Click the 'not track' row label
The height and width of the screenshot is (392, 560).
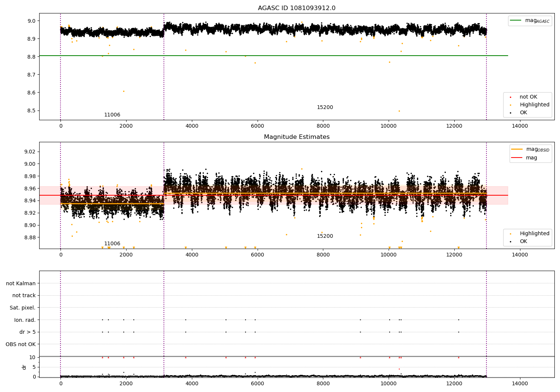(x=24, y=296)
